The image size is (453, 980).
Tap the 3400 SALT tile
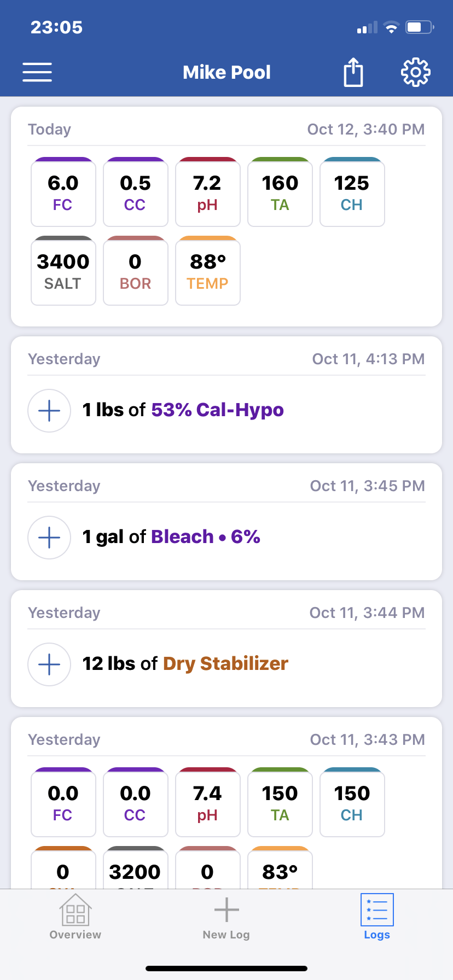(x=63, y=271)
